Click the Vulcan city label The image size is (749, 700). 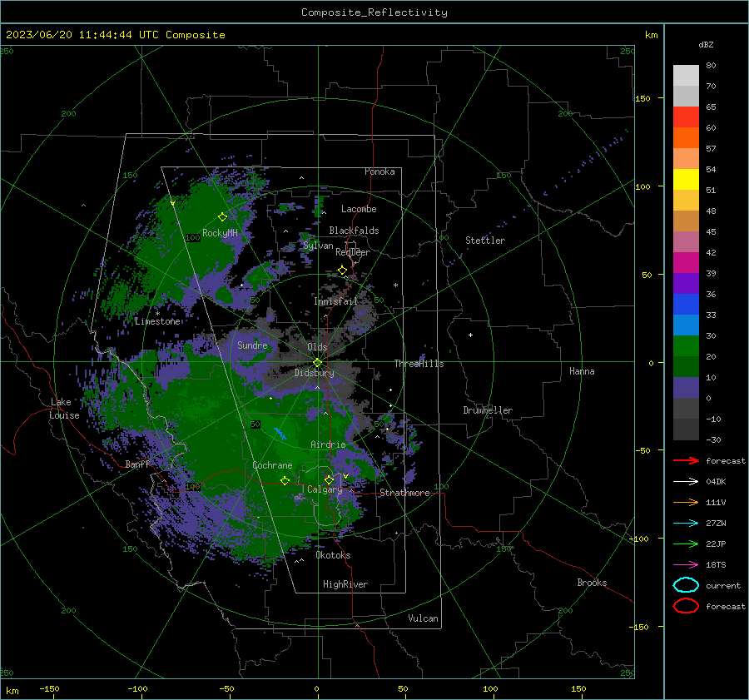[x=424, y=618]
